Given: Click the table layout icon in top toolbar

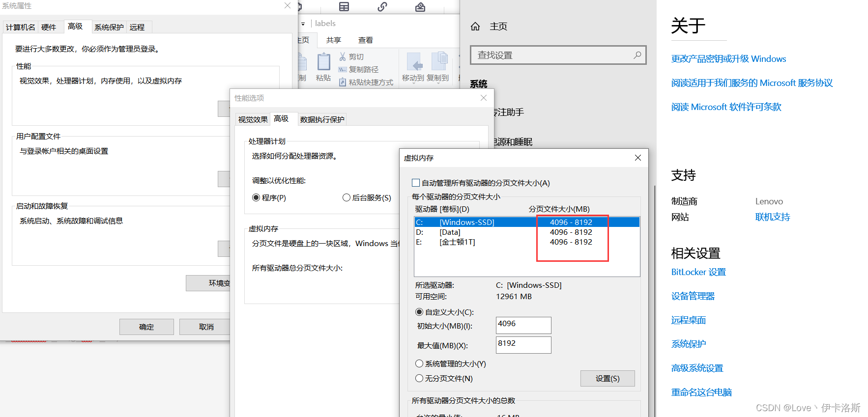Looking at the screenshot, I should [344, 7].
